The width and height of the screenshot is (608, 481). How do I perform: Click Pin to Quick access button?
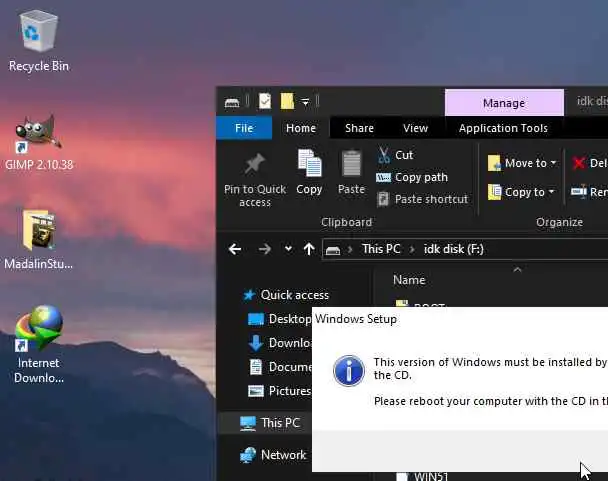pyautogui.click(x=255, y=180)
